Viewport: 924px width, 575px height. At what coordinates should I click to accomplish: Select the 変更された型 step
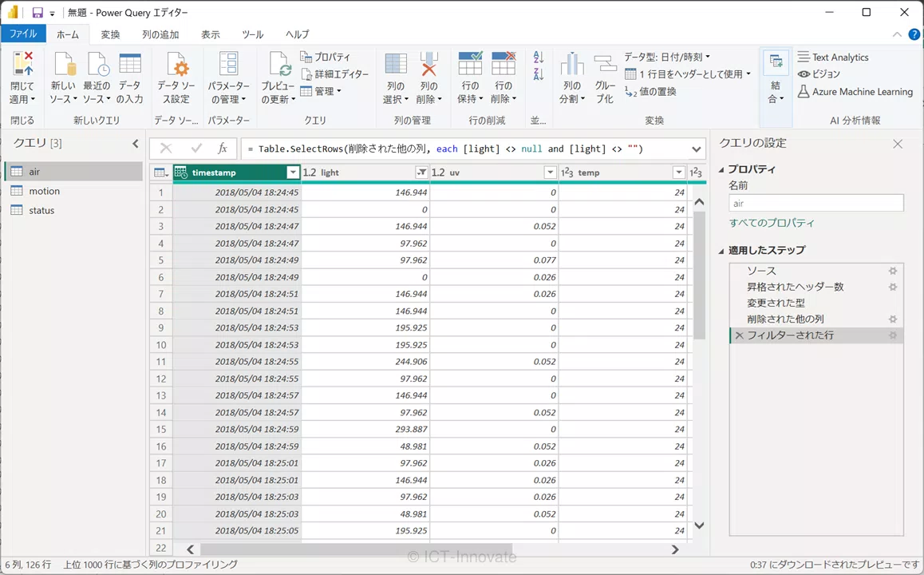coord(816,303)
